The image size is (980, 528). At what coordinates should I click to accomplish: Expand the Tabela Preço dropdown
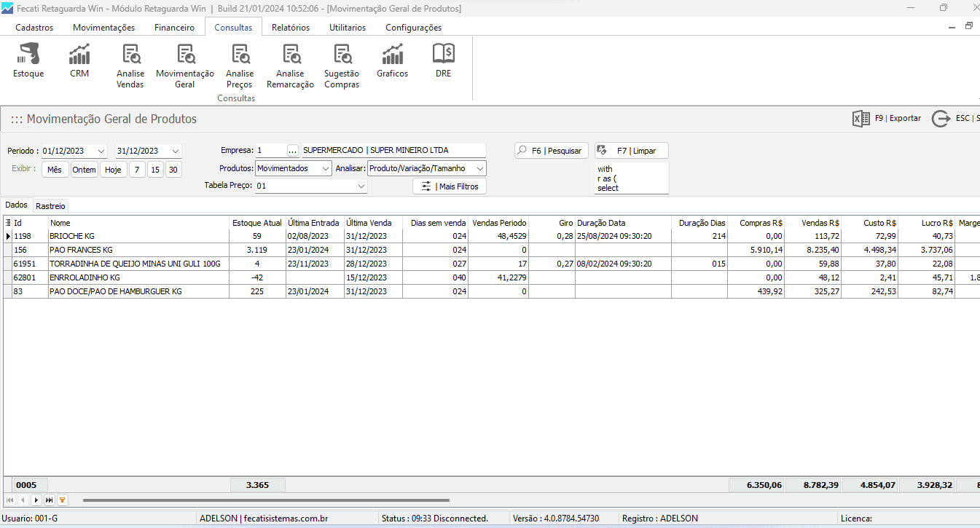click(x=361, y=186)
